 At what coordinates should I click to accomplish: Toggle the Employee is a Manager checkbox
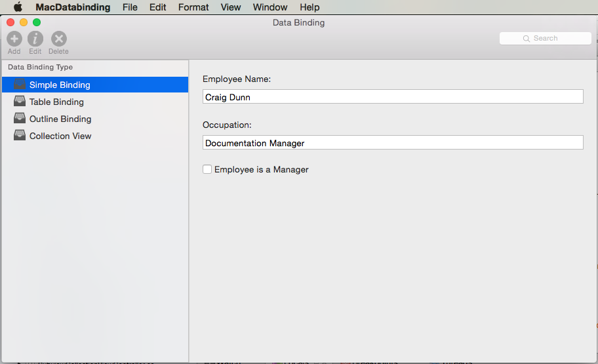[x=207, y=169]
